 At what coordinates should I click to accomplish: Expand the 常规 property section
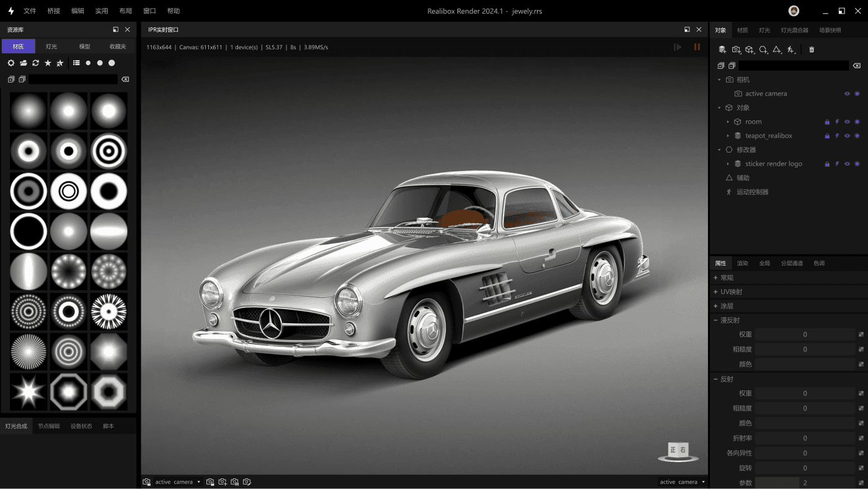click(x=715, y=278)
